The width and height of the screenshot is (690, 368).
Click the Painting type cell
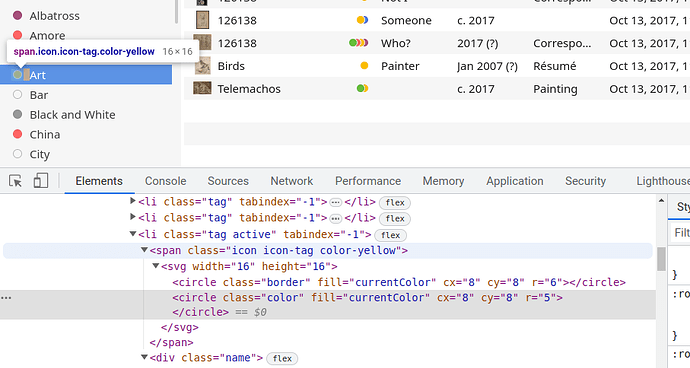(555, 89)
